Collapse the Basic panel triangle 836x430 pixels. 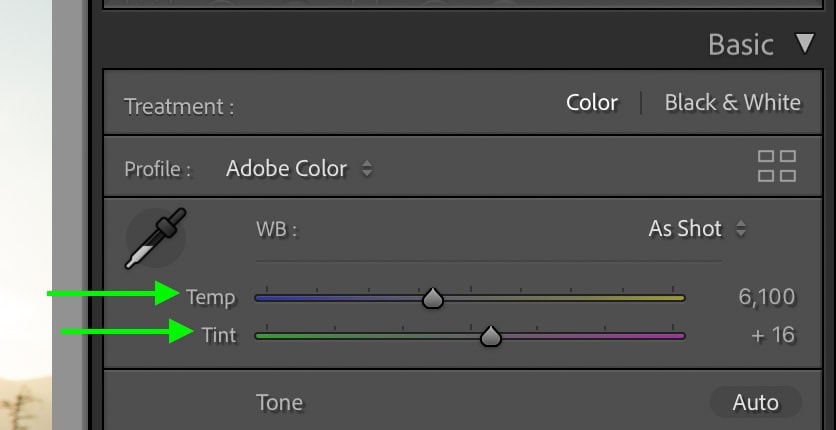point(805,44)
